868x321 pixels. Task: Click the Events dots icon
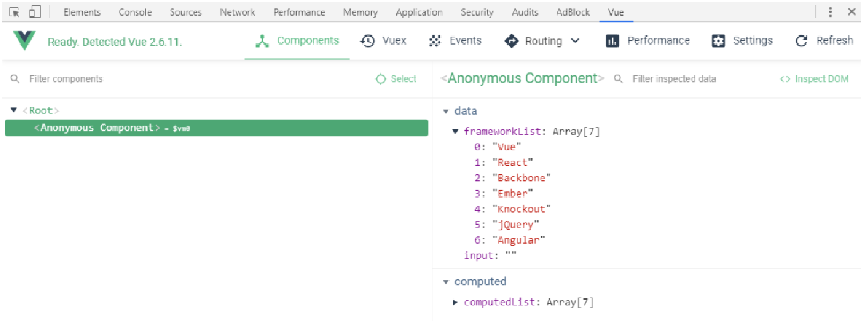click(x=435, y=41)
